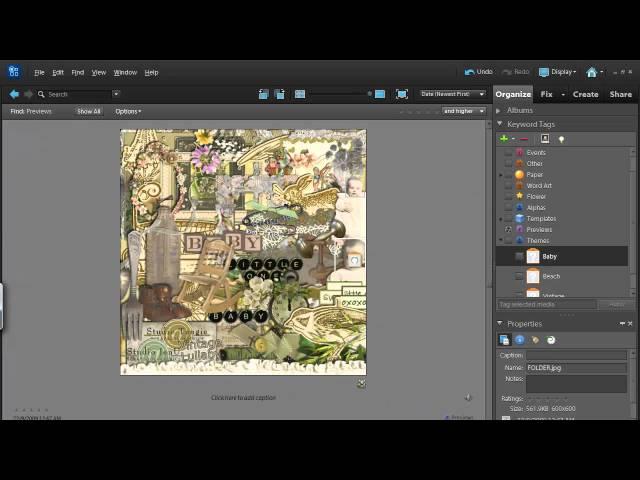Open the Home screen icon
640x480 pixels.
point(591,72)
